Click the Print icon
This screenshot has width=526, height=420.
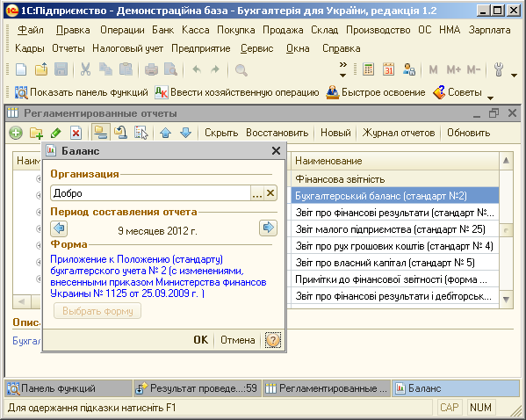click(x=151, y=69)
